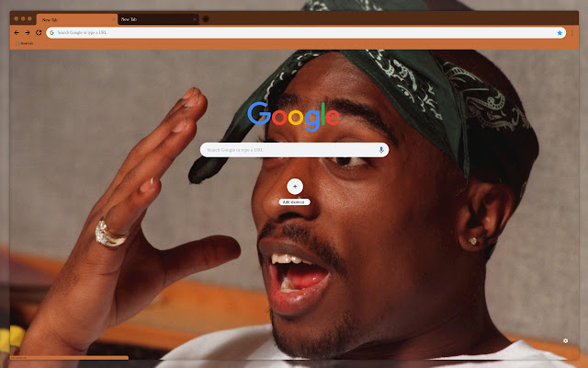Open the Chrome three-dot menu
This screenshot has width=588, height=368.
pos(571,33)
